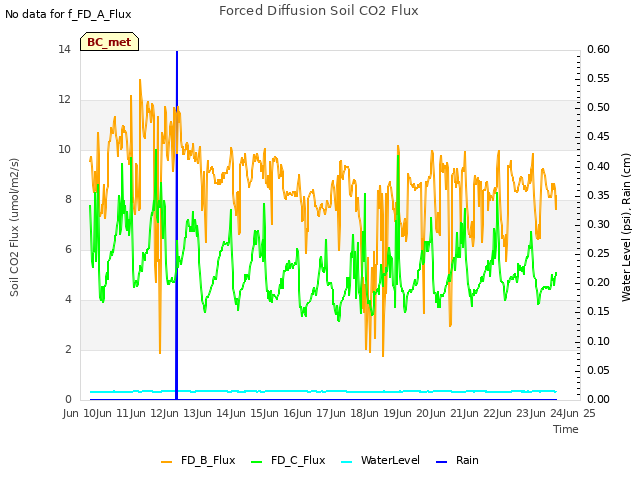The width and height of the screenshot is (640, 480).
Task: Click the left axis value 14
Action: tap(64, 50)
